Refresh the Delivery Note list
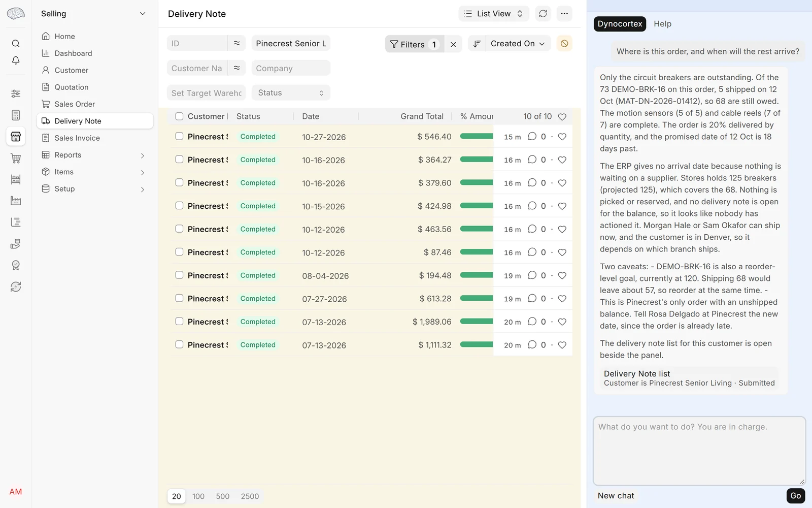812x508 pixels. point(543,14)
